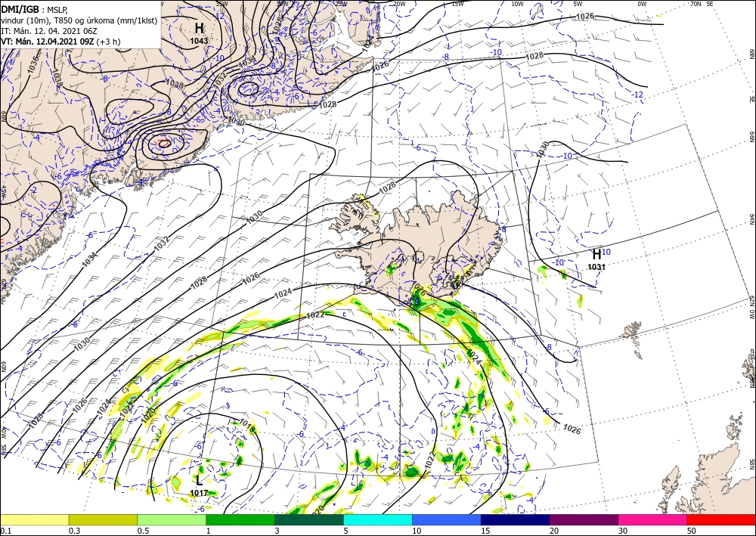
Task: Click the '70N 5E' corner label
Action: tap(702, 3)
